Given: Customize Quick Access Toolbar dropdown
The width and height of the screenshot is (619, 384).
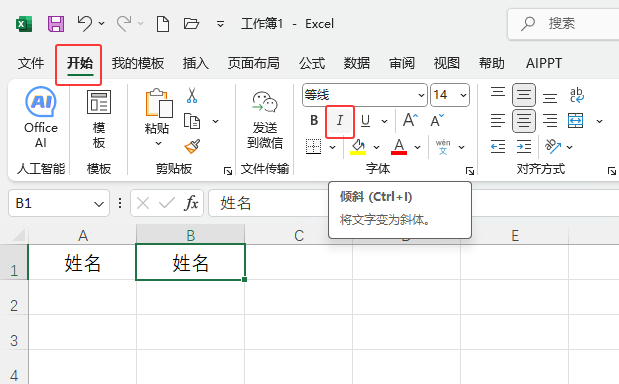Looking at the screenshot, I should (x=220, y=24).
